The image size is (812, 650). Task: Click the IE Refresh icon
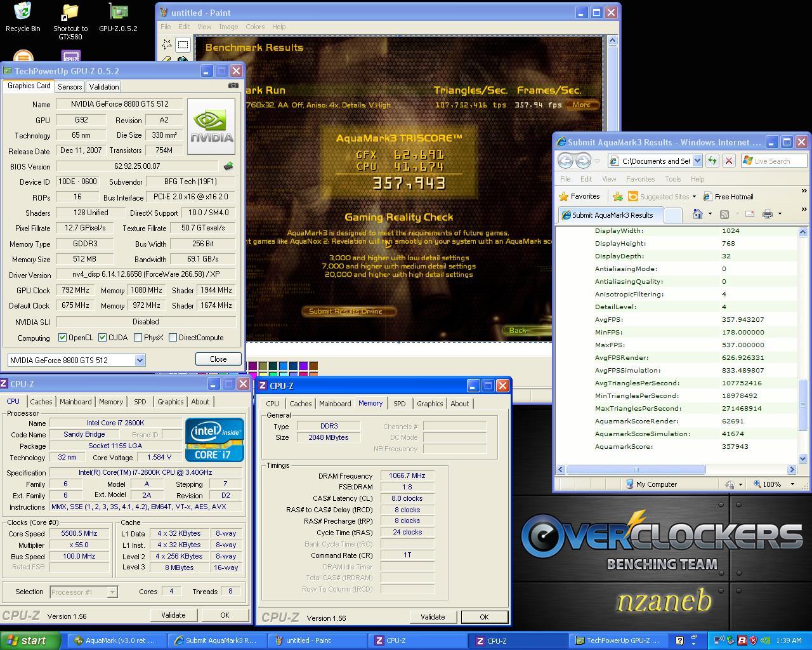[712, 161]
